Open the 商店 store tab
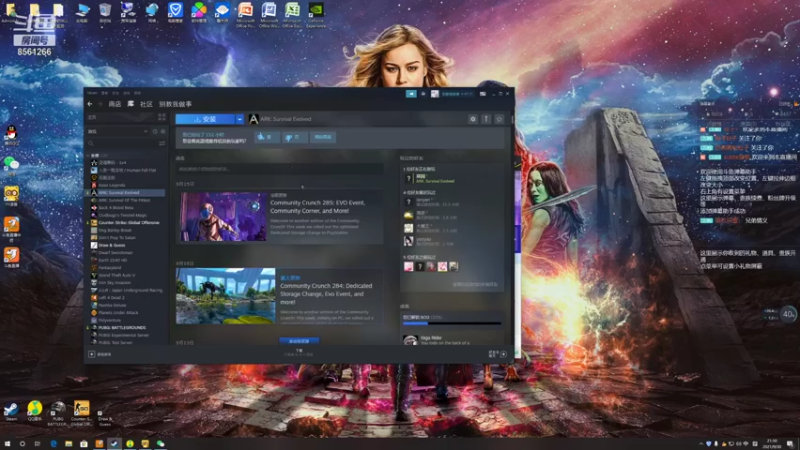Image resolution: width=800 pixels, height=450 pixels. click(115, 104)
